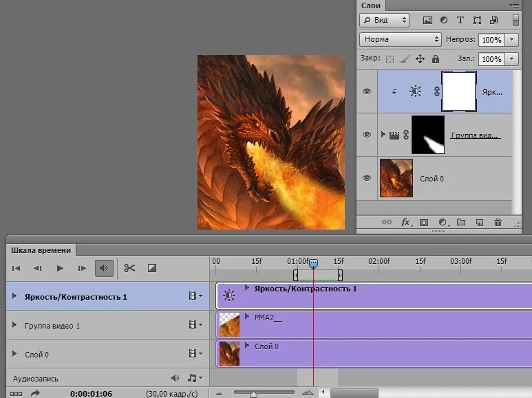This screenshot has width=532, height=398.
Task: Open Яркость/Контрастность 1 track filmstrip menu
Action: [195, 296]
